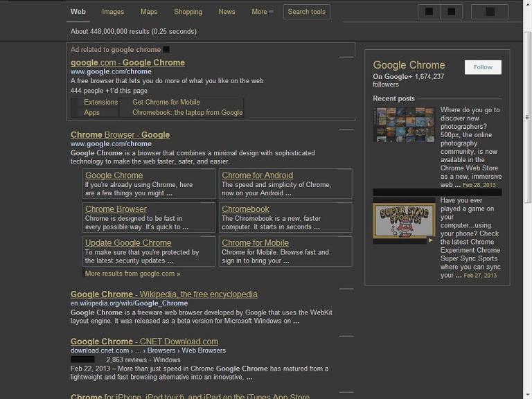532x399 pixels.
Task: Click the first of the two joined square buttons above results
Action: pyautogui.click(x=429, y=12)
